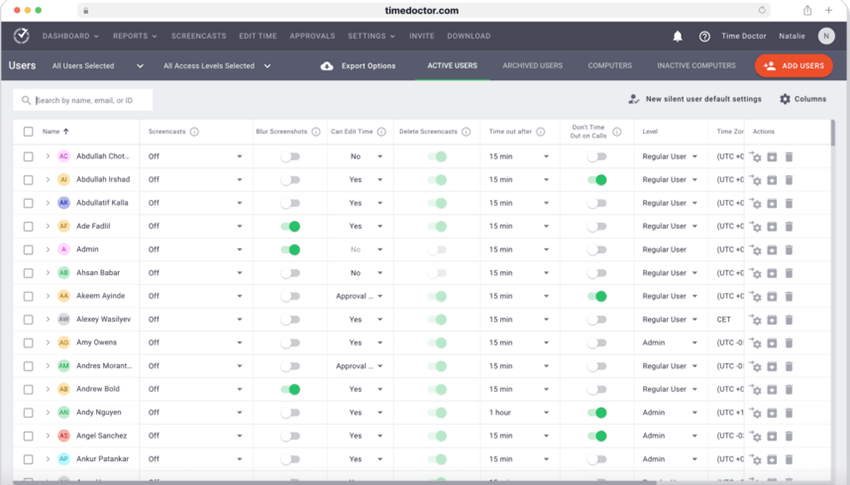Open the Reports menu
Screen dimensions: 850x485
click(x=135, y=36)
